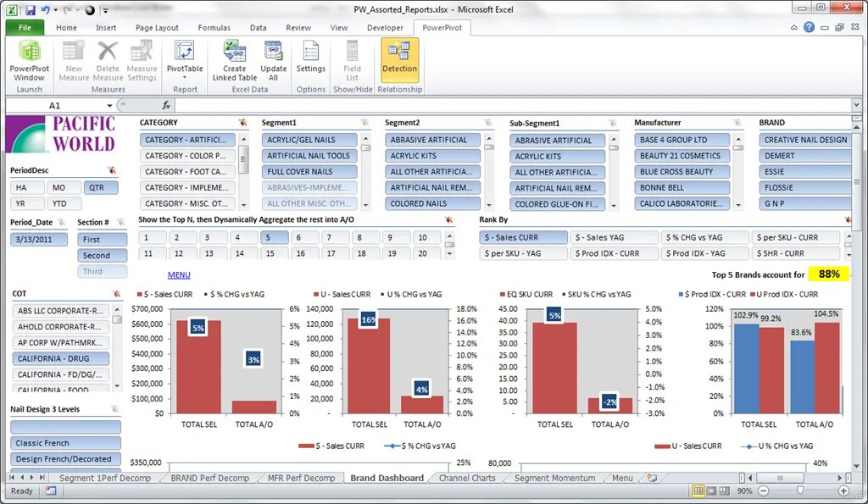The width and height of the screenshot is (868, 504).
Task: Select Design French/Decorated nail design
Action: (x=65, y=459)
